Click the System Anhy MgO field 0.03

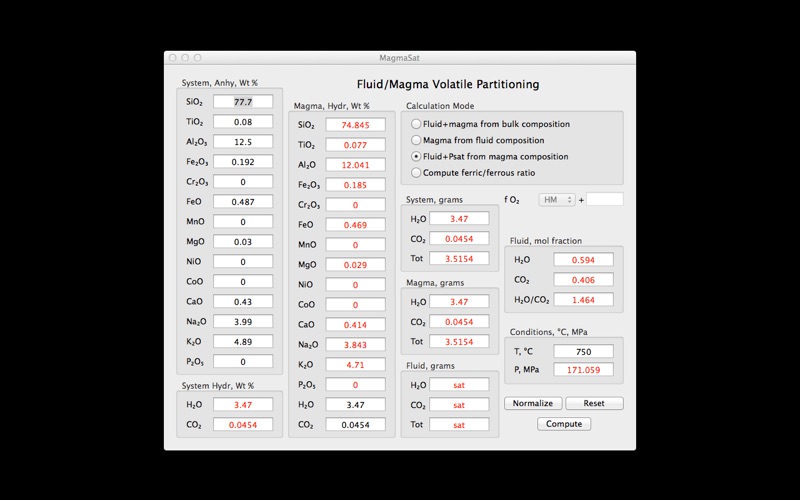[243, 241]
